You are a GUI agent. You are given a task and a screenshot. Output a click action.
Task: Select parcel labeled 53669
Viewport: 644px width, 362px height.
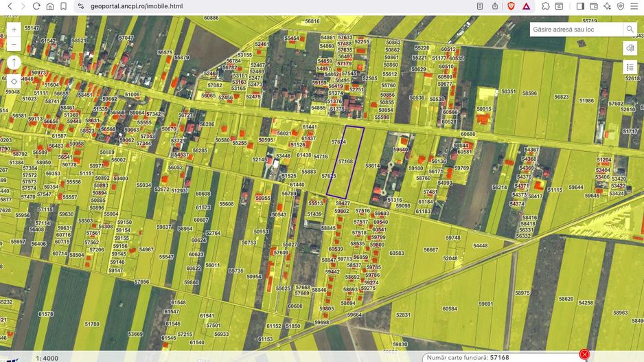point(135,334)
